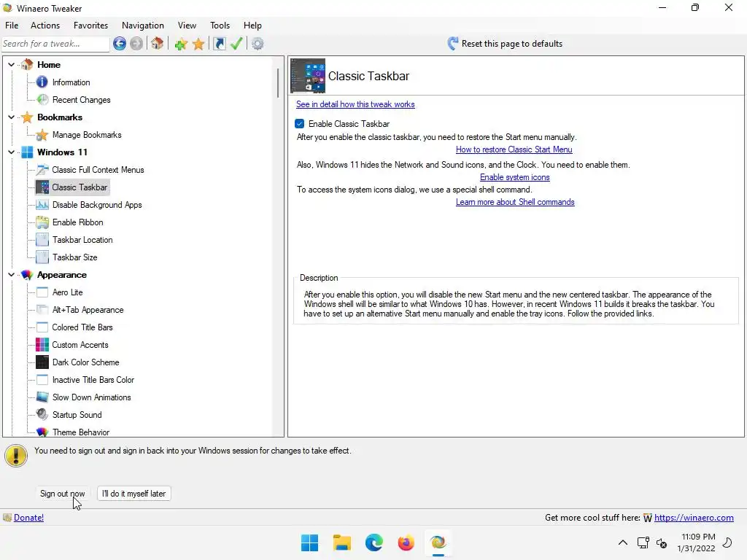Screen dimensions: 747x560
Task: Collapse the Appearance tree node
Action: click(x=12, y=275)
